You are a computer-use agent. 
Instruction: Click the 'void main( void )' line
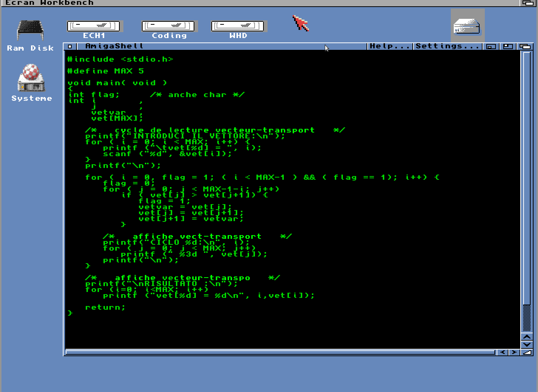(117, 83)
